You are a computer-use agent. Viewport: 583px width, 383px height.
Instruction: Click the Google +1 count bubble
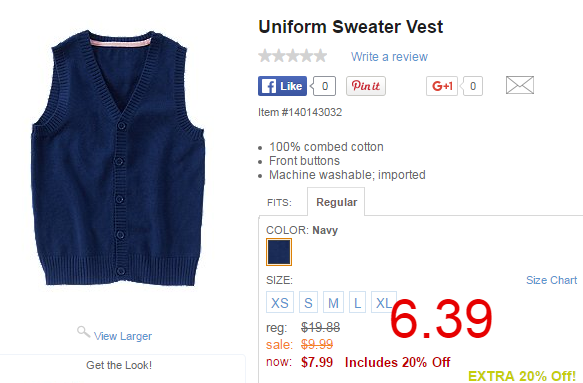[x=472, y=86]
